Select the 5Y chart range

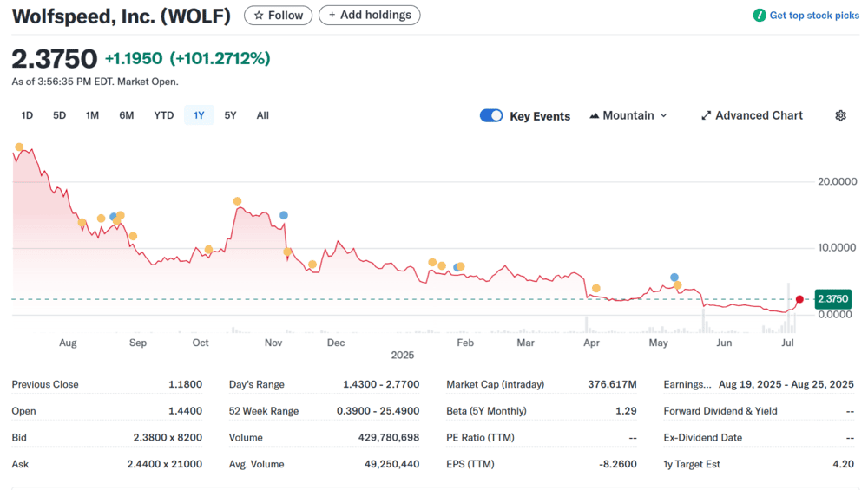coord(230,115)
